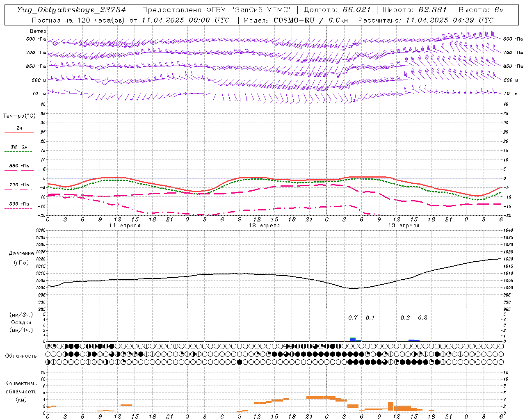Click the (мм/3ч.) precipitation unit label

pyautogui.click(x=21, y=315)
